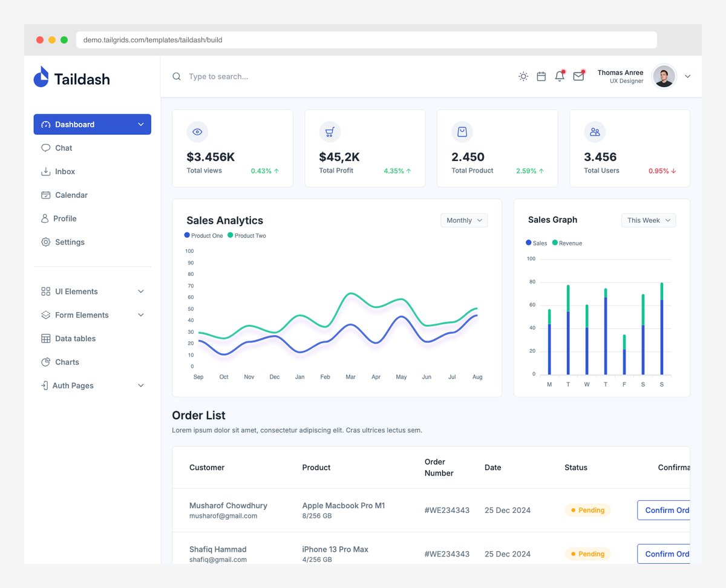Toggle the Revenue legend in Sales Graph
726x588 pixels.
click(567, 243)
